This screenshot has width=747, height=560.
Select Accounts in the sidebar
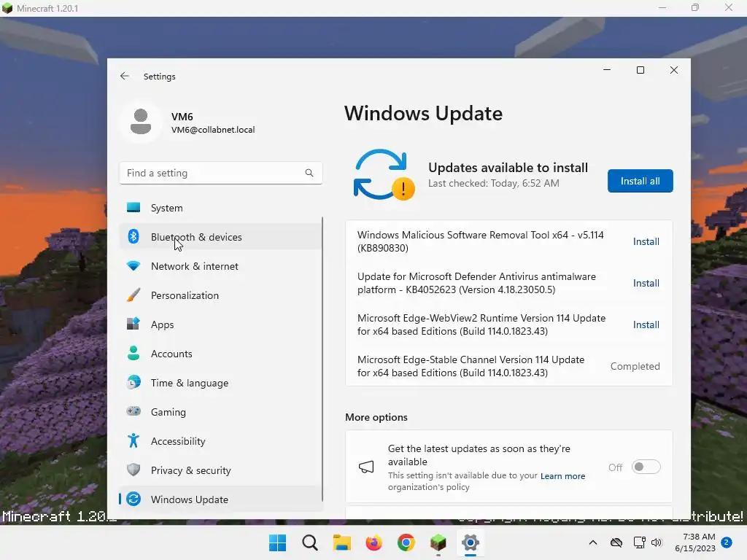(x=220, y=354)
